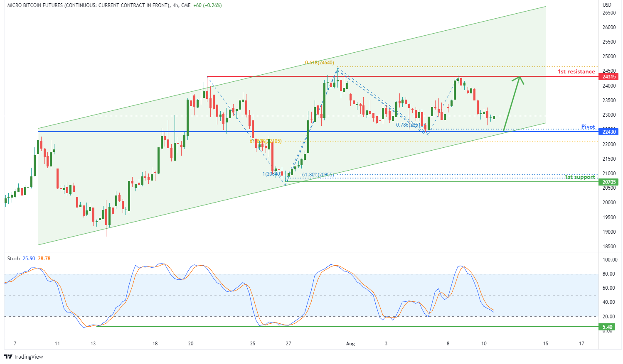Click the 25000 price axis label
The image size is (623, 364).
pyautogui.click(x=609, y=56)
